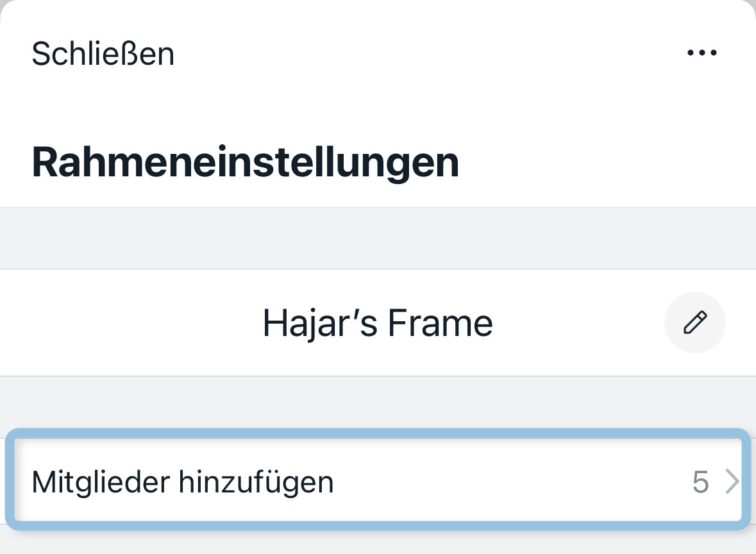Open the Mitglieder hinzufügen row
Image resolution: width=756 pixels, height=554 pixels.
(377, 481)
